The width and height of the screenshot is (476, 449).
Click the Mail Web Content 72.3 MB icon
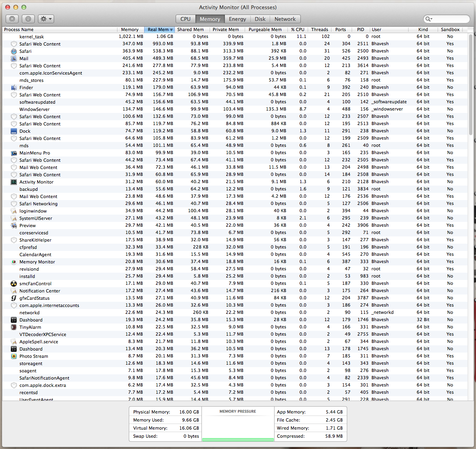pos(14,167)
